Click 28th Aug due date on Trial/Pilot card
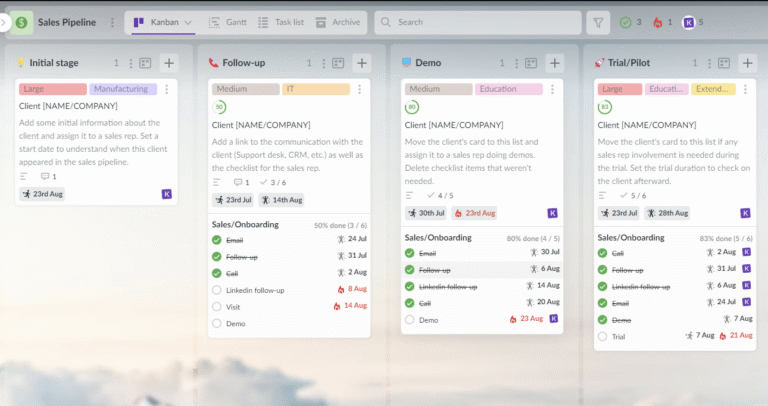The height and width of the screenshot is (406, 768). click(x=667, y=213)
